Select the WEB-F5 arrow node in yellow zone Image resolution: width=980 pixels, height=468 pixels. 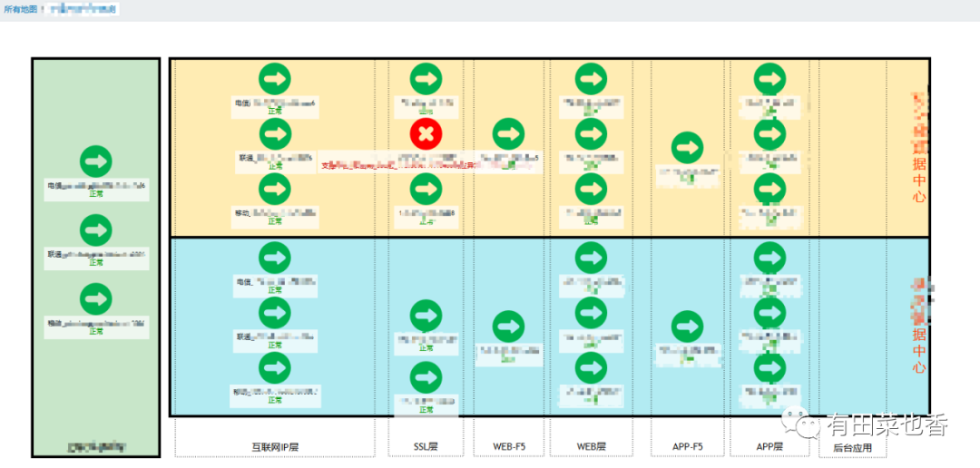click(x=509, y=133)
